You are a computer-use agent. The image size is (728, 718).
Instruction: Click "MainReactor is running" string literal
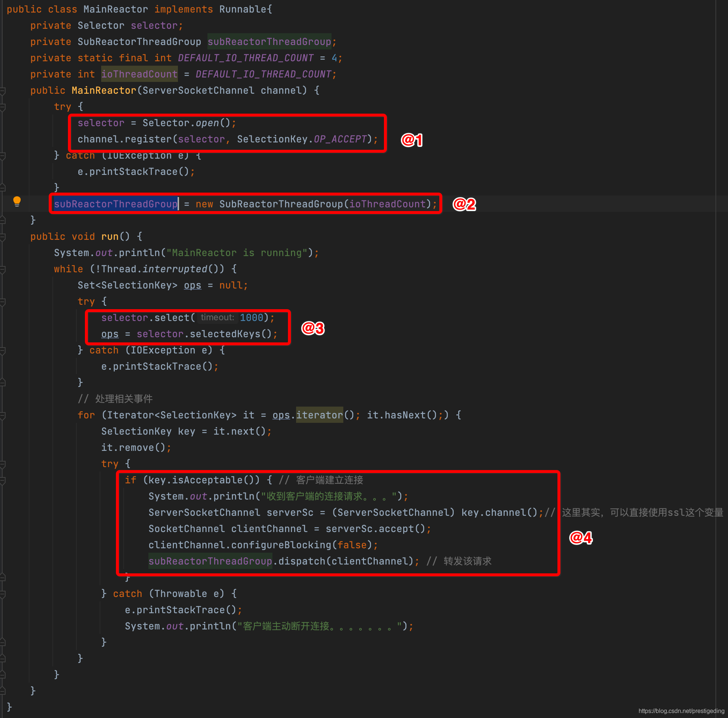pos(237,253)
